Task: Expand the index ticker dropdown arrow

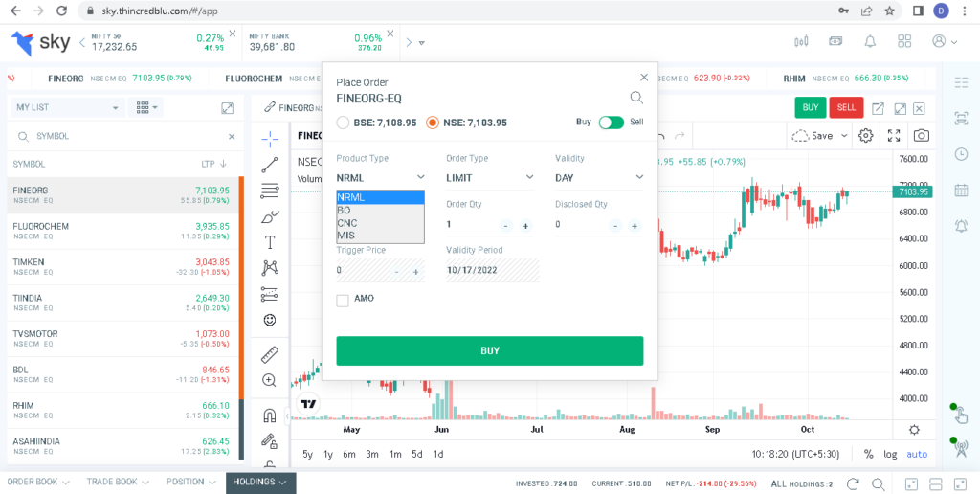Action: coord(422,43)
